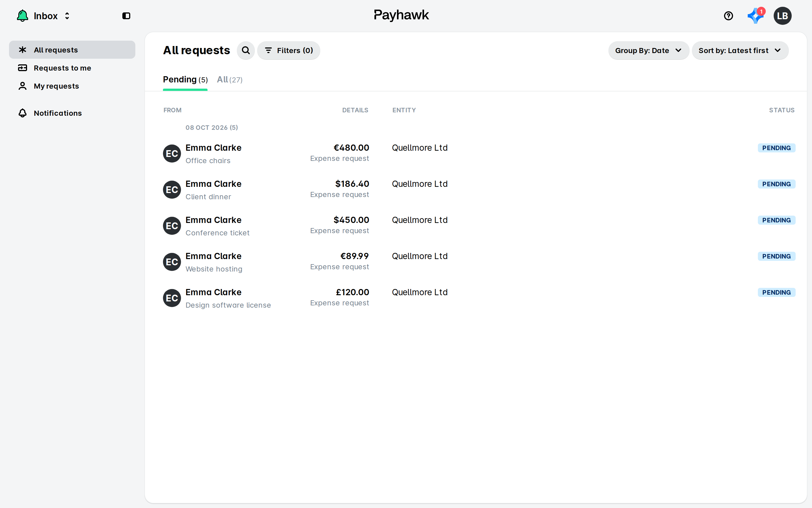Click the green Inbox bell icon

23,16
